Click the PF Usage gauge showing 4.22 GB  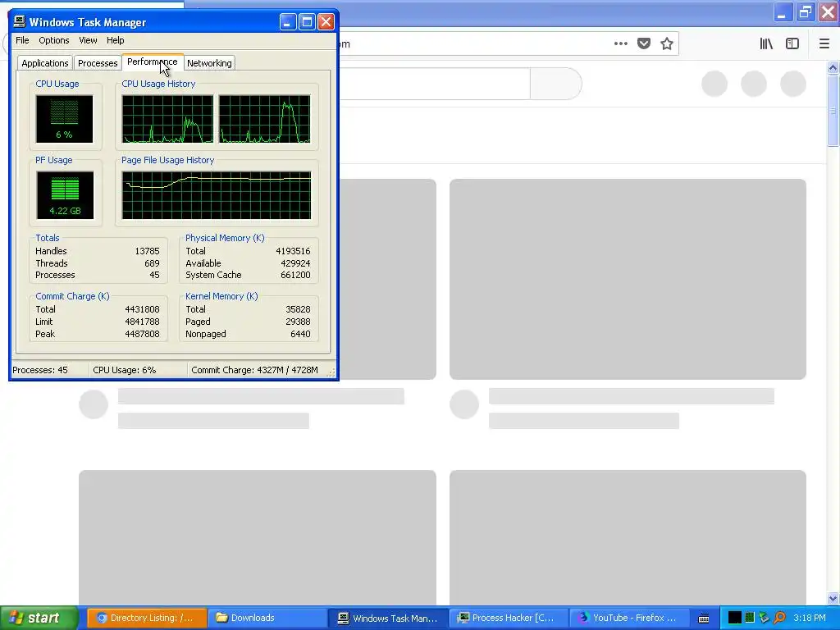coord(65,195)
